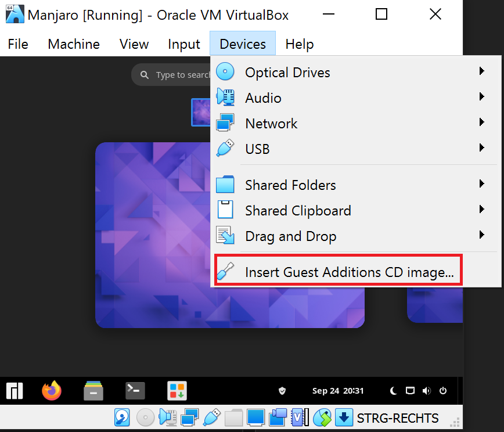Click the Network monitors icon in Devices menu
The image size is (504, 432).
click(x=225, y=123)
